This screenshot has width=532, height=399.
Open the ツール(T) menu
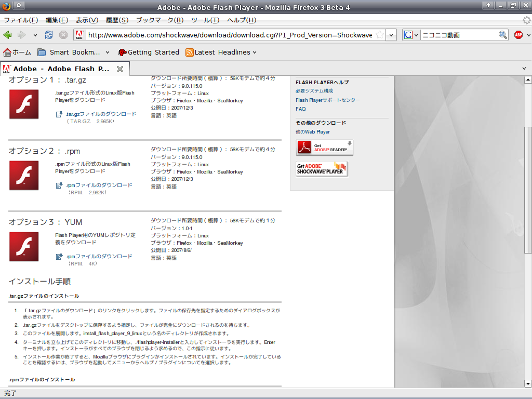[x=205, y=20]
